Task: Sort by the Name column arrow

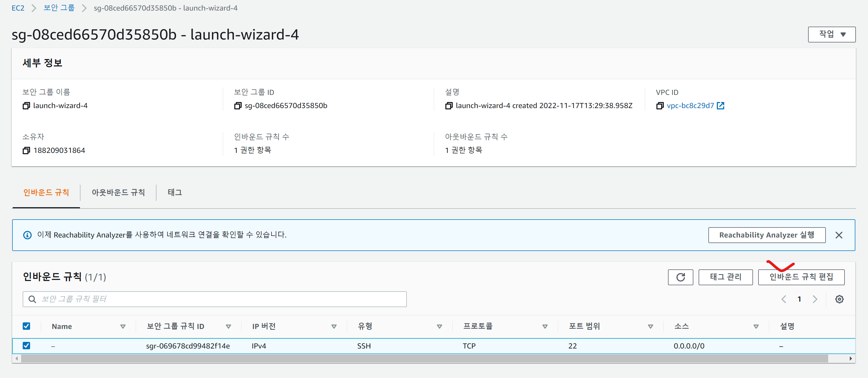Action: (123, 326)
